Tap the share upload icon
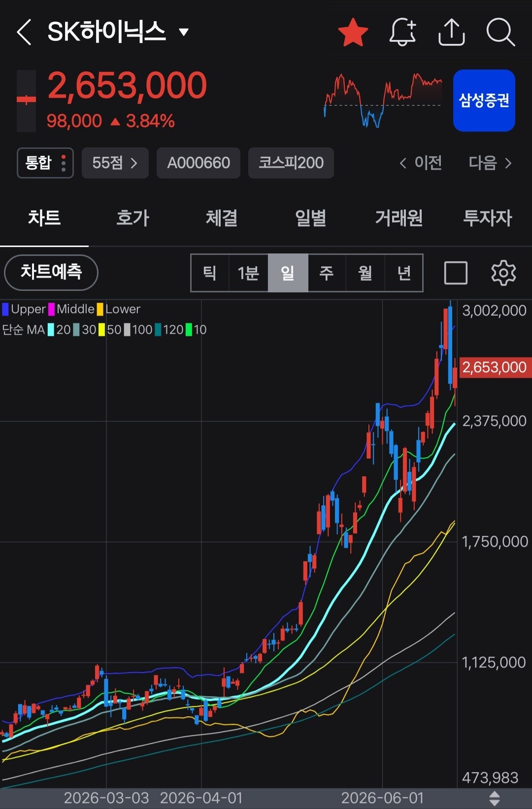532x809 pixels. (451, 33)
